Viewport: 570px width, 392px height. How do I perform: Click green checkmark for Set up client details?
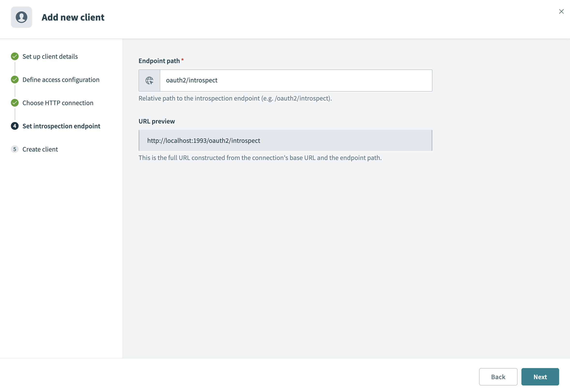[15, 57]
